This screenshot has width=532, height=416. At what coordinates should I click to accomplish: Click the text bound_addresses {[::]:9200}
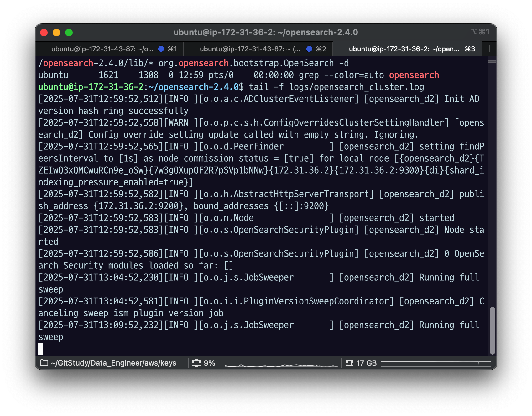pyautogui.click(x=261, y=206)
